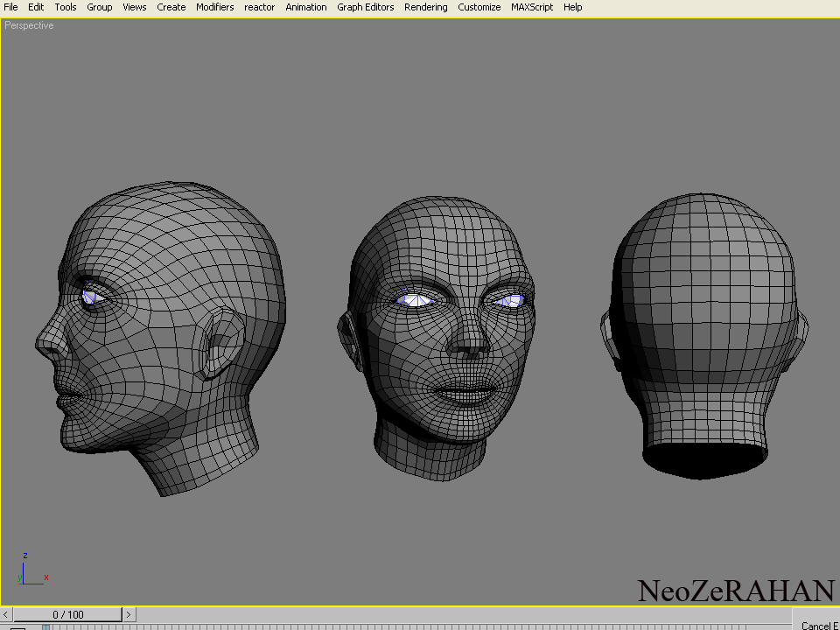The image size is (840, 630).
Task: Click the time slider next-frame arrow
Action: pos(129,614)
